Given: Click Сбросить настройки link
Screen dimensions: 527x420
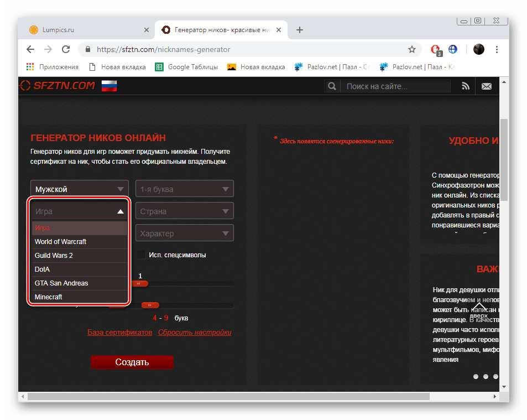Looking at the screenshot, I should (x=195, y=332).
